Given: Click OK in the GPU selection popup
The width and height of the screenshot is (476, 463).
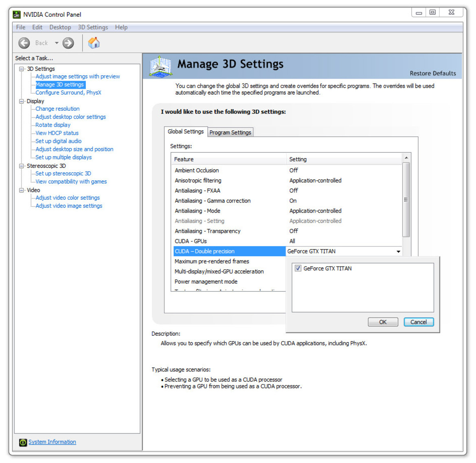Looking at the screenshot, I should pyautogui.click(x=383, y=322).
